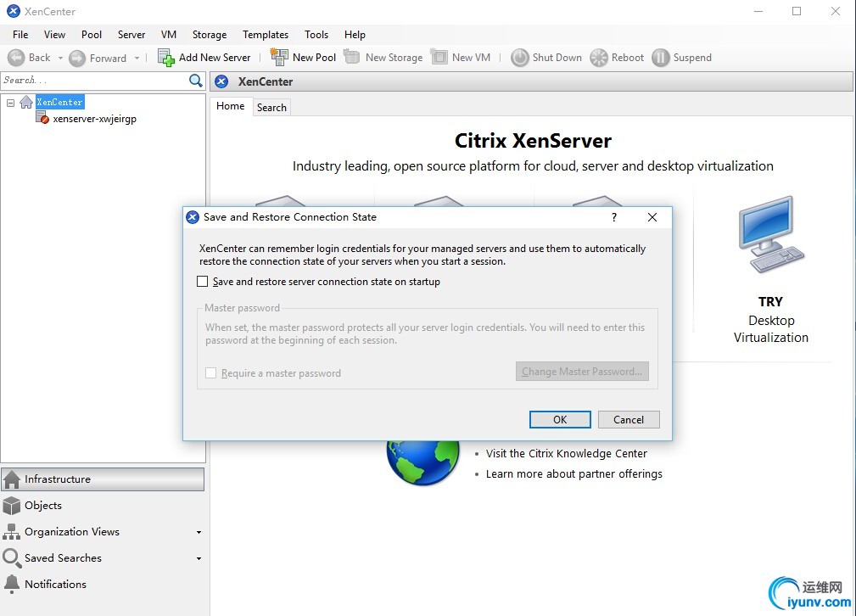Collapse the XenCenter tree node
This screenshot has height=616, width=856.
coord(10,102)
